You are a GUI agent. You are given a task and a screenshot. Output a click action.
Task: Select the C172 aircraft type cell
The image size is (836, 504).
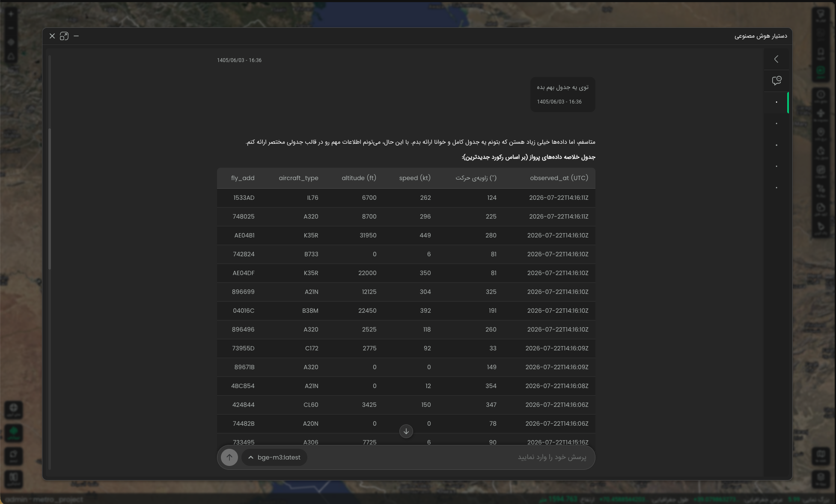(312, 348)
